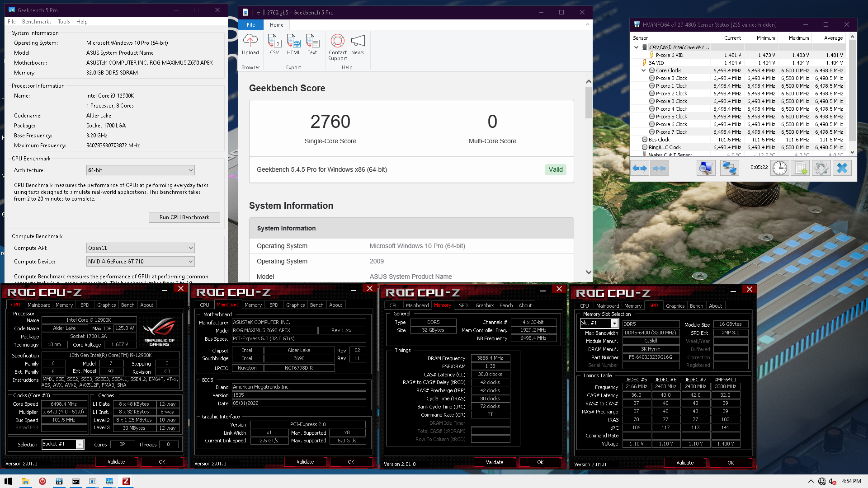Click the 2760 single-core score
The height and width of the screenshot is (488, 868).
point(330,122)
